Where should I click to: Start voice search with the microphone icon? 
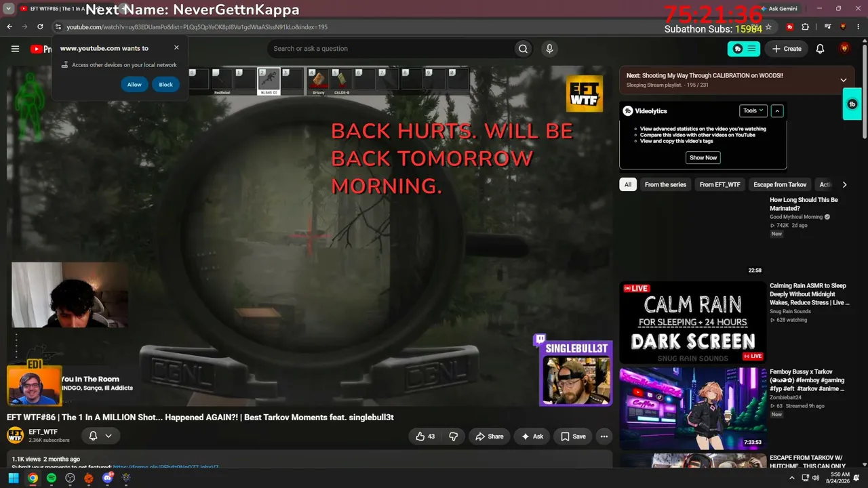pos(549,49)
